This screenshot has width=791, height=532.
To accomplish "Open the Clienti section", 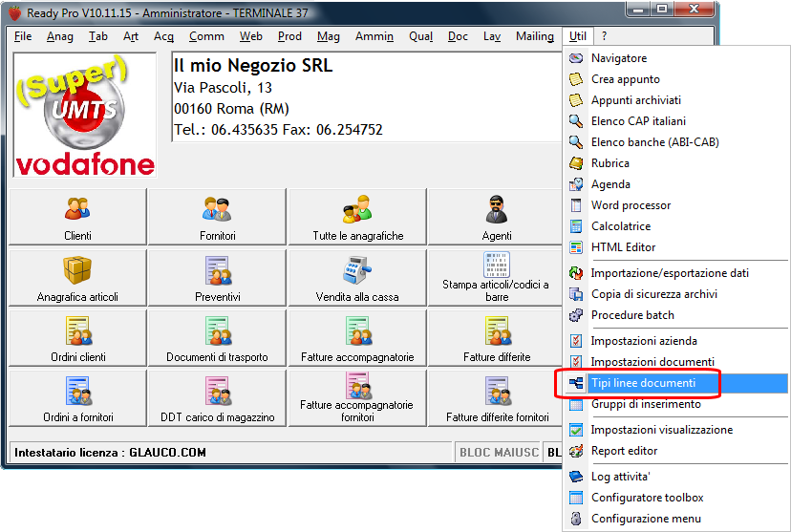I will (77, 217).
